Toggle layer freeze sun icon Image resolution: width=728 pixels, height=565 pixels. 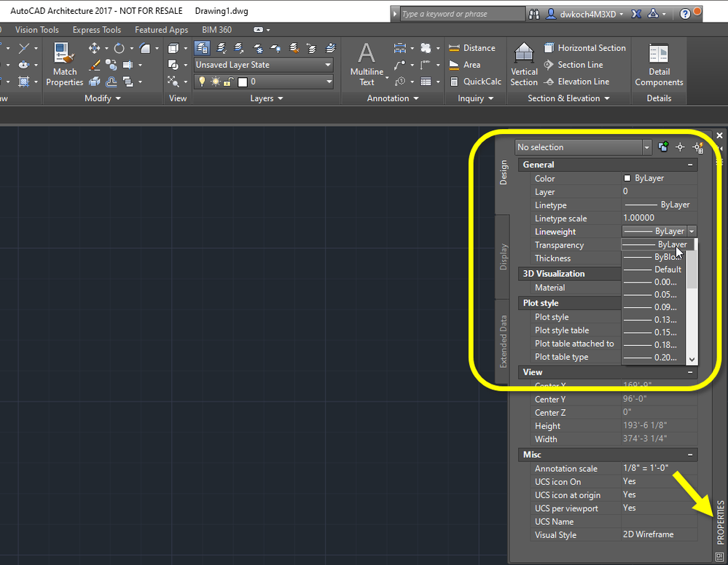click(x=216, y=82)
